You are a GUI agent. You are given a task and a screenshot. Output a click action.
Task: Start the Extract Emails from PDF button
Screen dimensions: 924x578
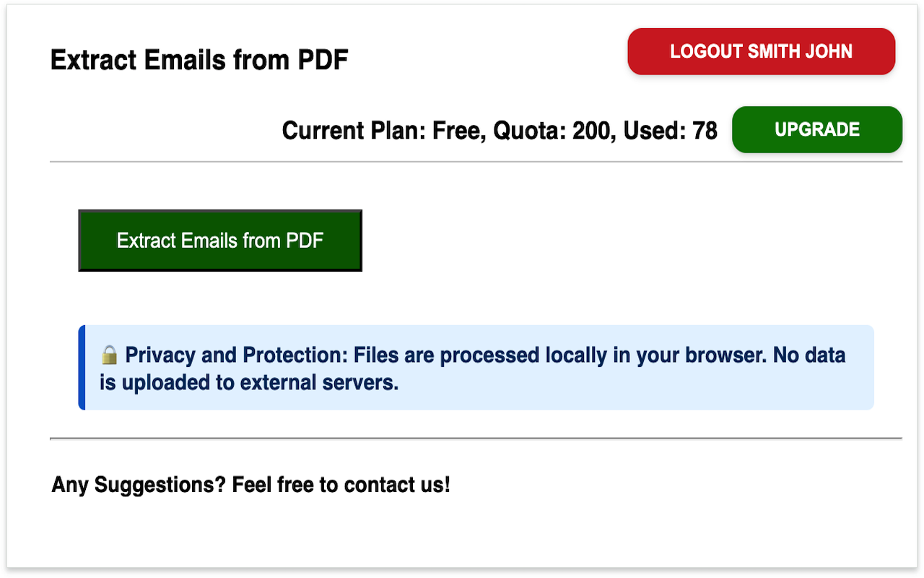click(220, 241)
